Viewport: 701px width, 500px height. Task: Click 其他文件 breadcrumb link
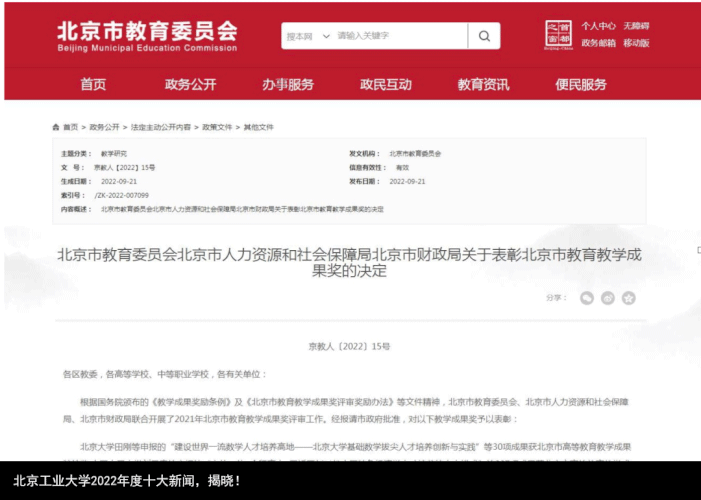pyautogui.click(x=258, y=127)
